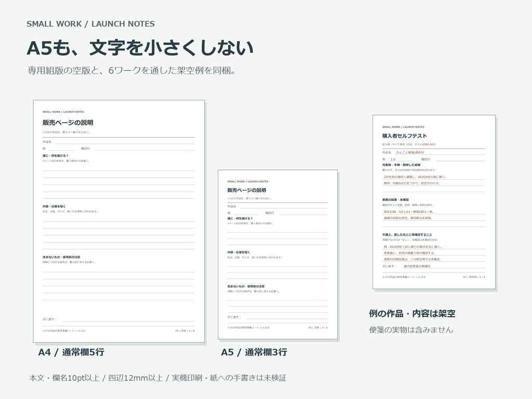Click '誰に・何を届ける？' on the A4 page
The image size is (532, 399).
point(55,156)
